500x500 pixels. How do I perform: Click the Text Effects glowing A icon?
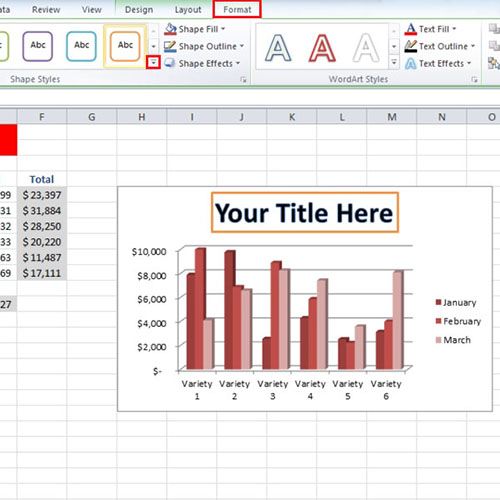[x=410, y=64]
